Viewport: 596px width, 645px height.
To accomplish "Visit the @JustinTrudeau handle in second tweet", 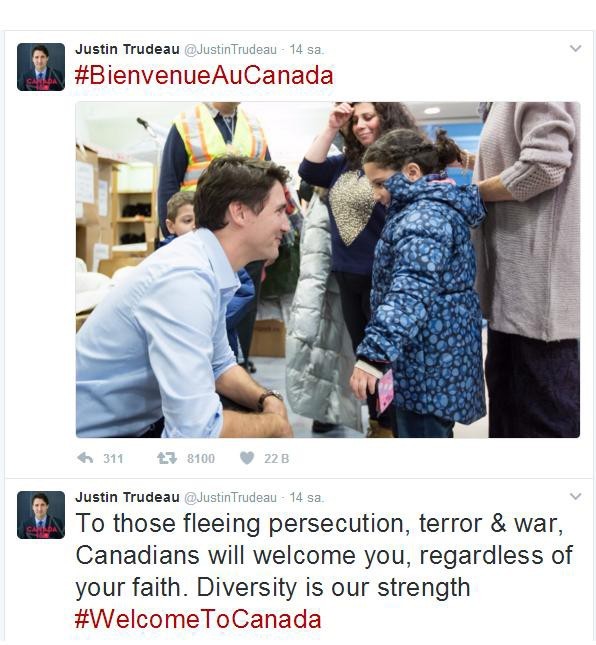I will coord(230,498).
